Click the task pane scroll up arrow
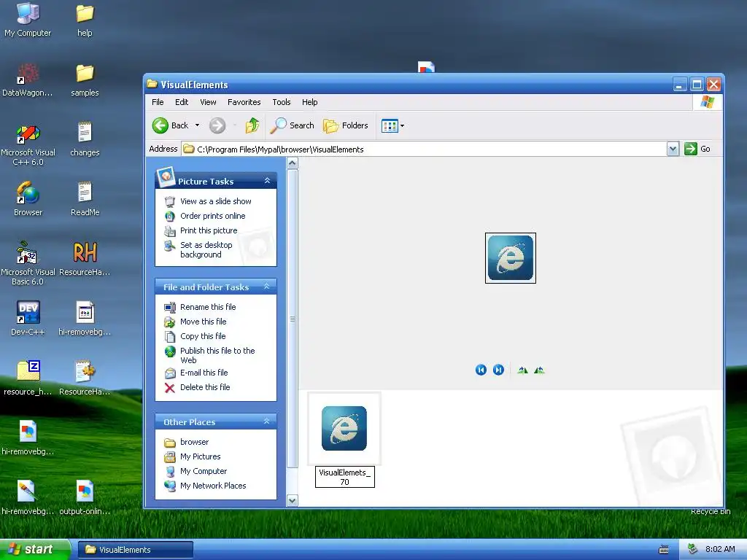Viewport: 747px width, 560px height. [293, 163]
